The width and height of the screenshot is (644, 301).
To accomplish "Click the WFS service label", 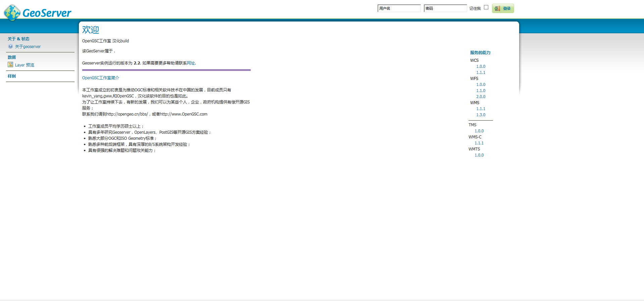I will 474,79.
